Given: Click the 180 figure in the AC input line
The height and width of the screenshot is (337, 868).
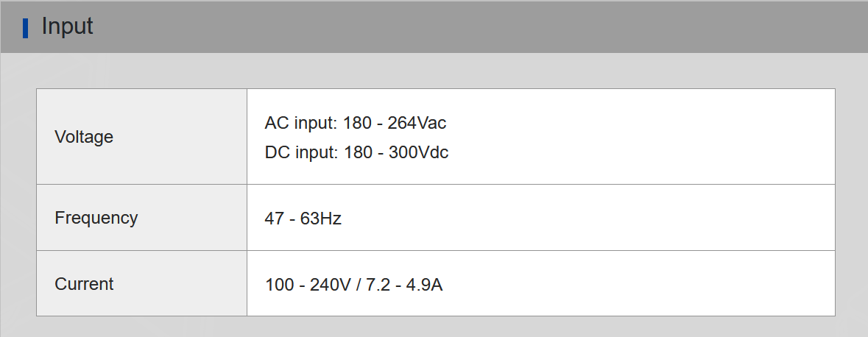Looking at the screenshot, I should pyautogui.click(x=357, y=123).
